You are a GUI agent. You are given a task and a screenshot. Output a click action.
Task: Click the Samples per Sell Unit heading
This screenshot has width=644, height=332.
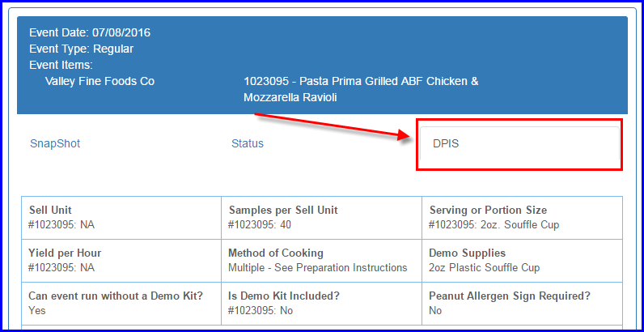click(282, 211)
